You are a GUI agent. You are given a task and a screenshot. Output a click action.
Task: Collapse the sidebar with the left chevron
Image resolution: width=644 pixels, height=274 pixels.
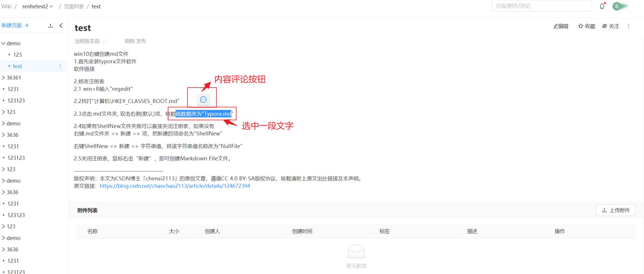(61, 25)
